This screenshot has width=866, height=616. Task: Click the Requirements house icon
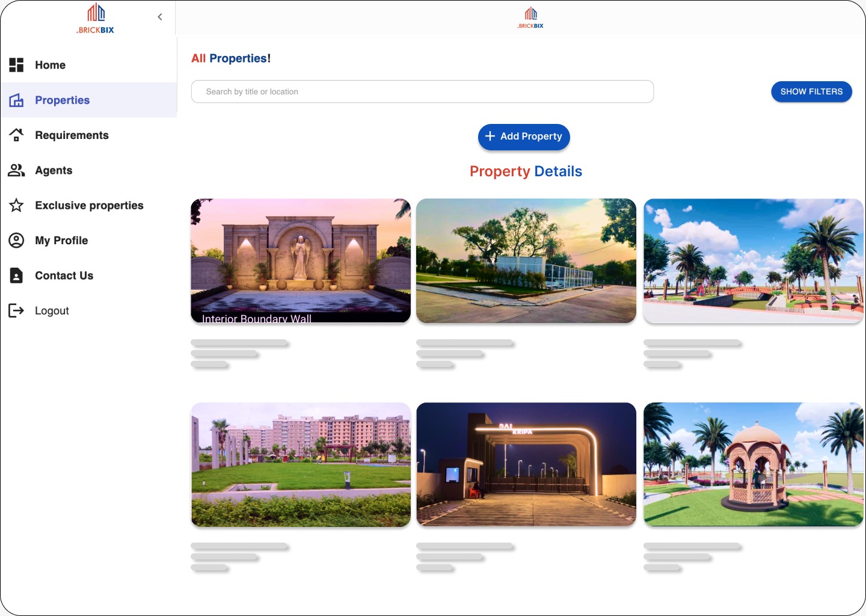(x=16, y=135)
